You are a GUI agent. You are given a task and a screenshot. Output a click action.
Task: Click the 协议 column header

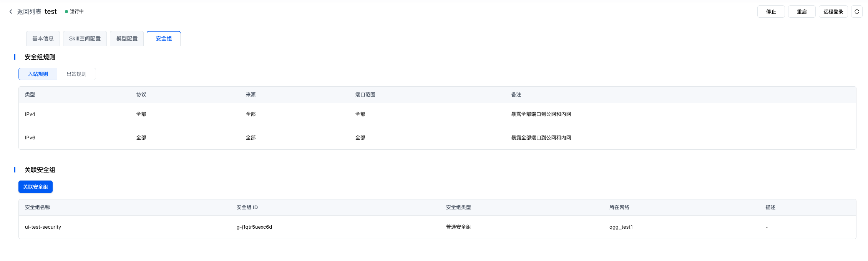[x=141, y=95]
